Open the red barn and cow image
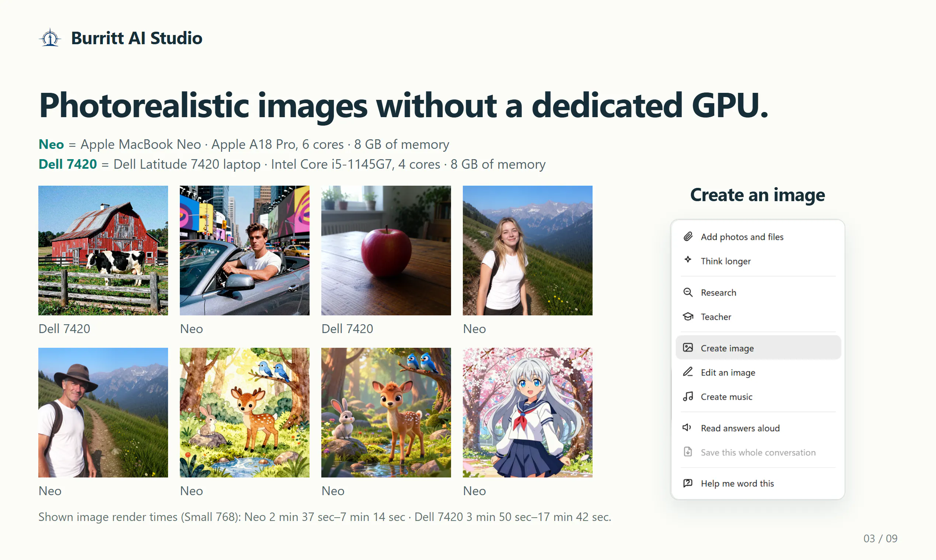The image size is (936, 560). [103, 250]
